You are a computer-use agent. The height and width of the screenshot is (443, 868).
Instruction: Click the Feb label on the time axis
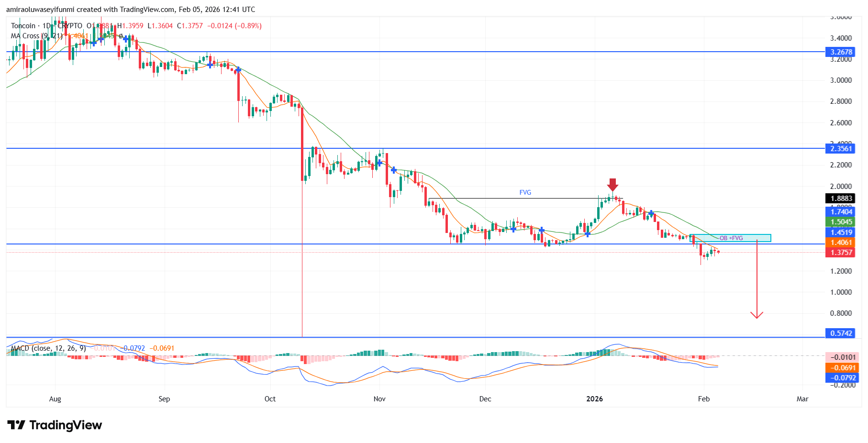[x=703, y=399]
